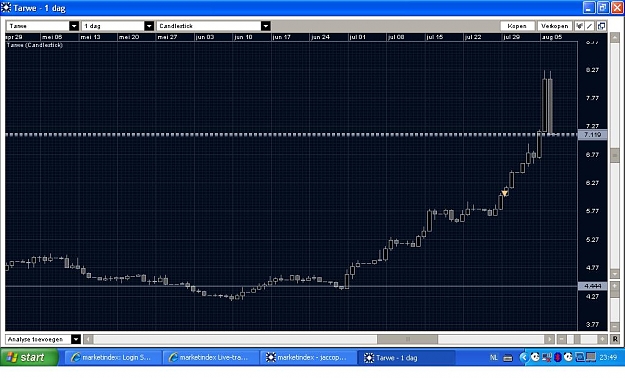The image size is (625, 378).
Task: Click the horizontal scrollbar right arrow
Action: (x=549, y=339)
